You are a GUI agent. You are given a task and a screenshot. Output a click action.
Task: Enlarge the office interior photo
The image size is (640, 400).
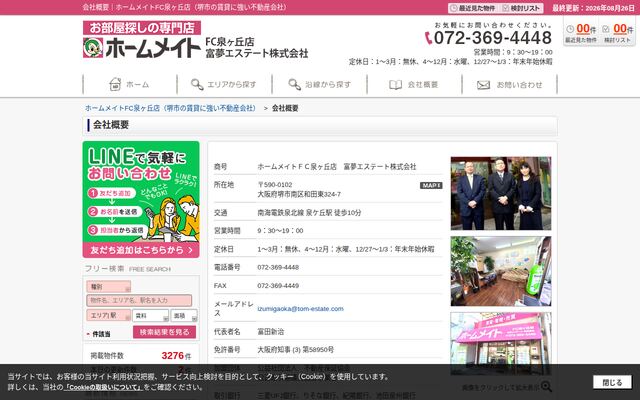pyautogui.click(x=501, y=271)
